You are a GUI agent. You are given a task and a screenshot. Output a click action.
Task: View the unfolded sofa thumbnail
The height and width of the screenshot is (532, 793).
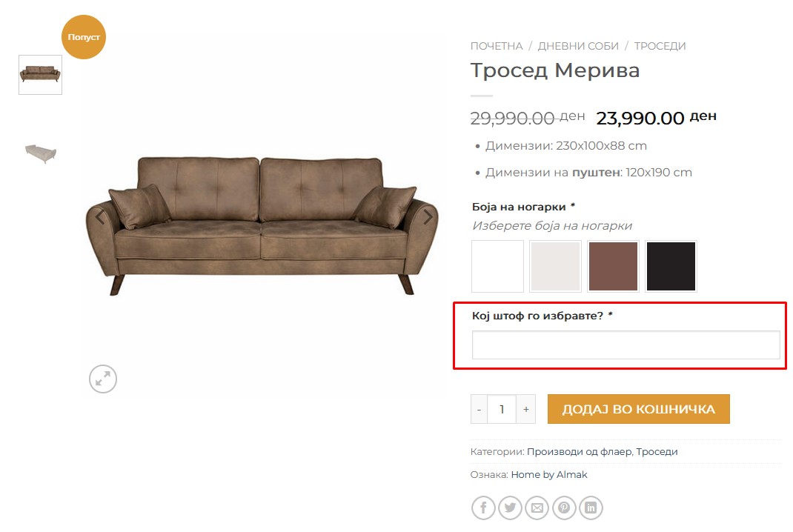(41, 153)
